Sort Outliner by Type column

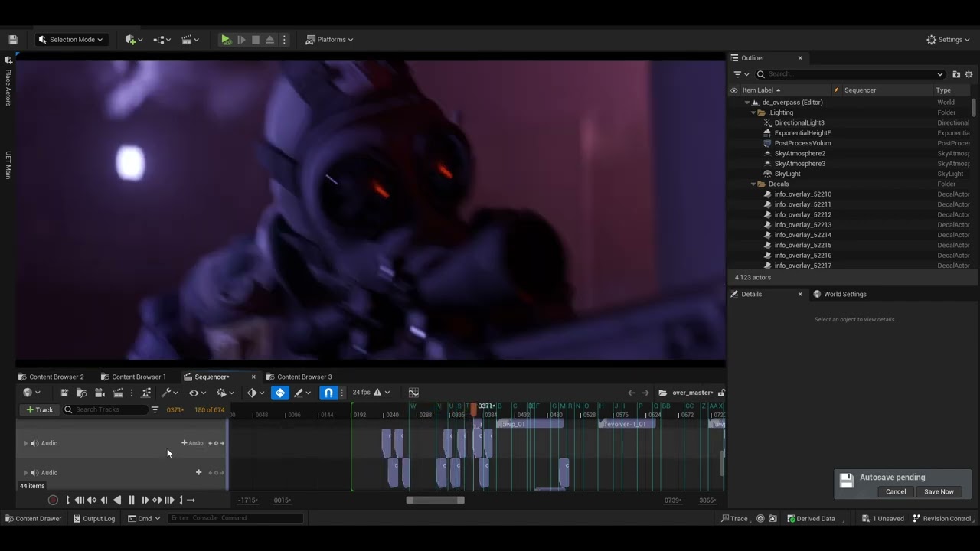click(x=943, y=90)
